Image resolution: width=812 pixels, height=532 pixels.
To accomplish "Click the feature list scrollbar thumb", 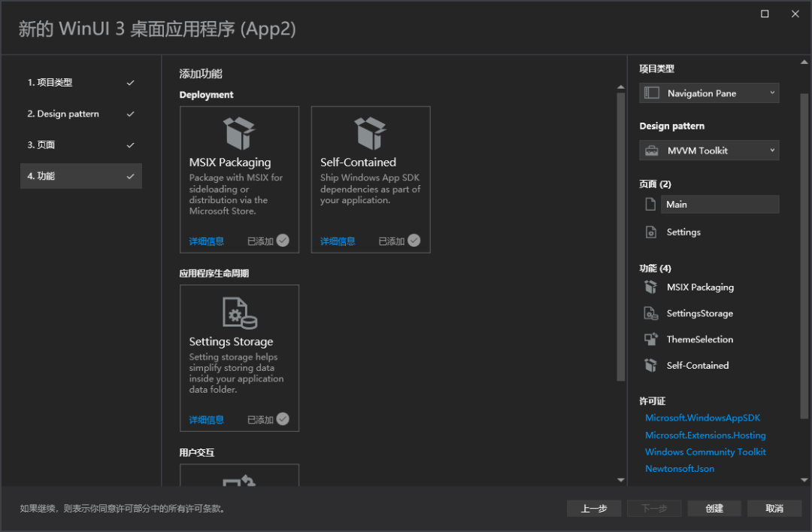I will point(621,236).
